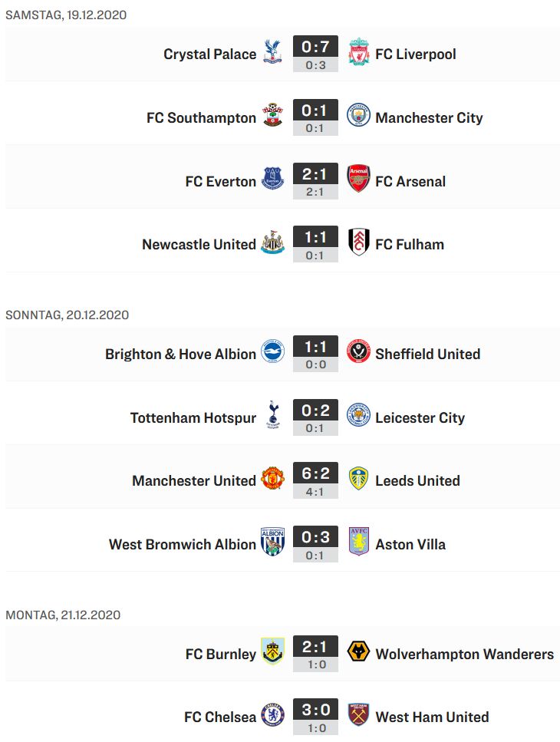Select the Wolverhampton Wanderers wolf crest

358,652
